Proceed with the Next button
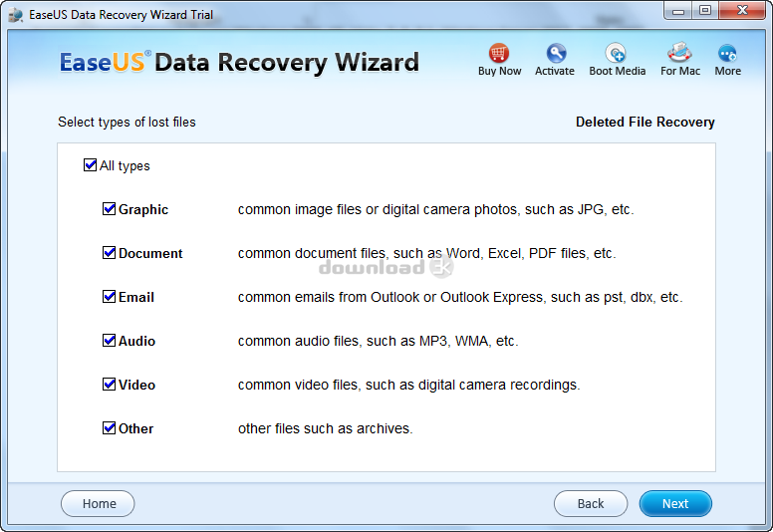Viewport: 773px width, 532px height. click(675, 503)
